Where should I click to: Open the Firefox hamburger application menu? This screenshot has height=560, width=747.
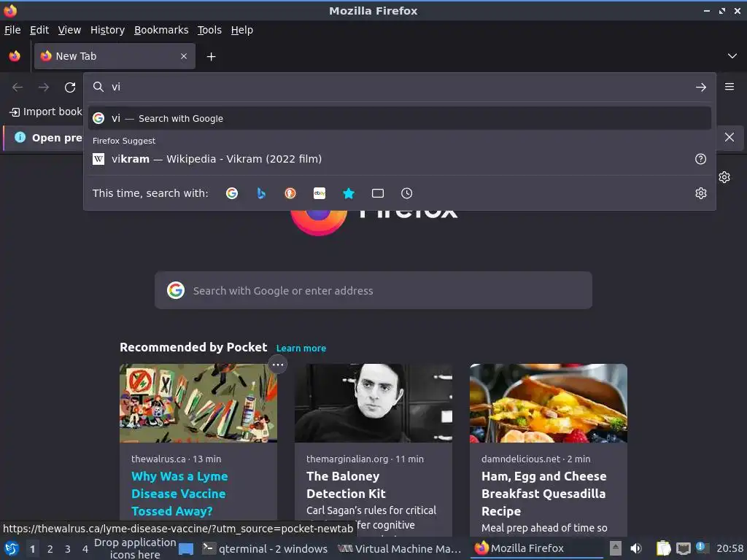pos(729,87)
